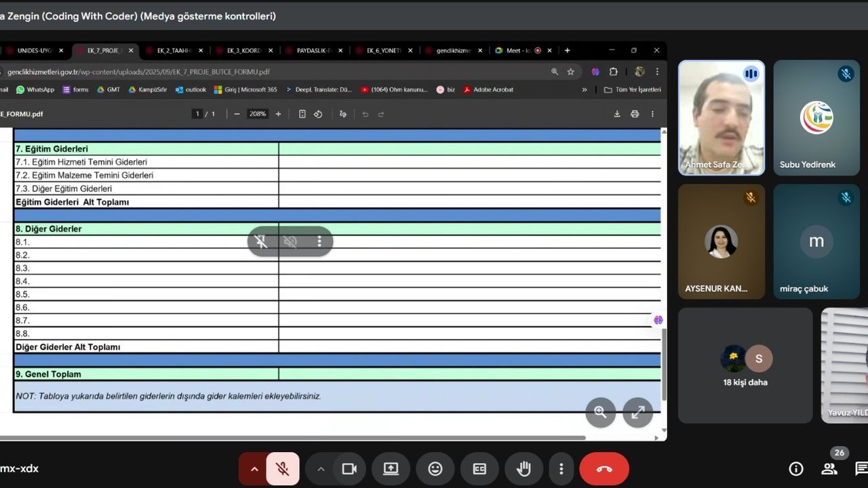Open the '18 kişi daha' participants tile
This screenshot has width=868, height=488.
point(745,366)
